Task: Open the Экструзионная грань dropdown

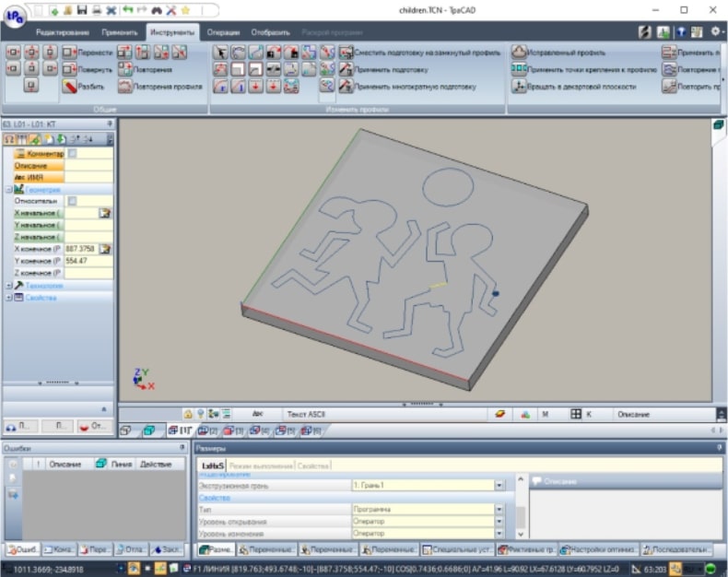Action: [499, 485]
